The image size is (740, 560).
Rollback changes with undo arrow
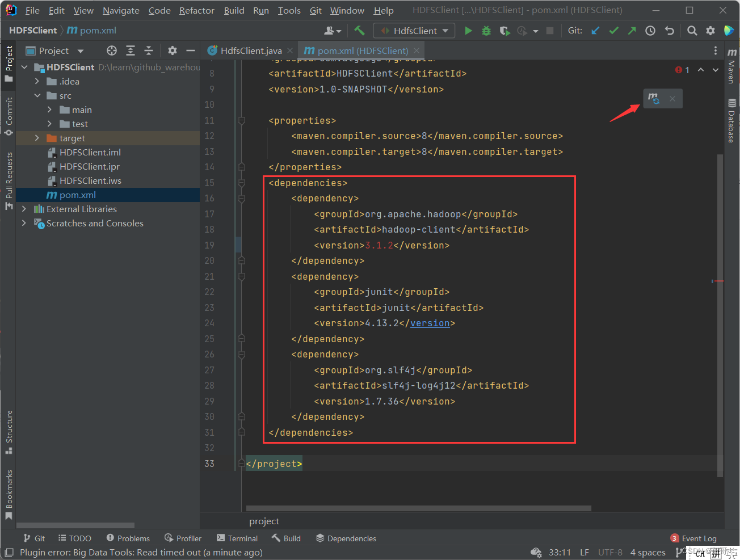pyautogui.click(x=670, y=31)
